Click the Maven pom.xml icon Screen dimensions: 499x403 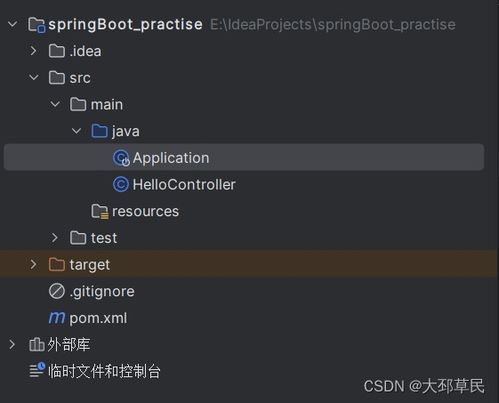click(57, 318)
